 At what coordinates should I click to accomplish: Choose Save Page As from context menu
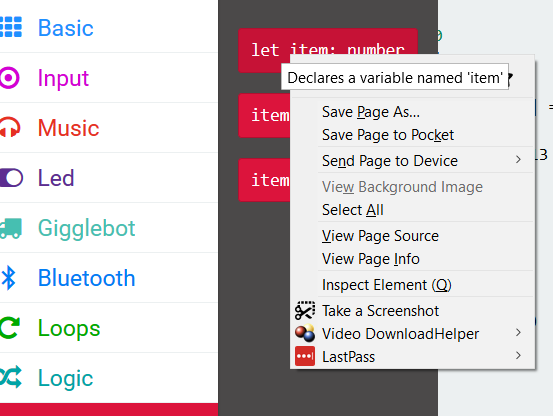pyautogui.click(x=412, y=112)
